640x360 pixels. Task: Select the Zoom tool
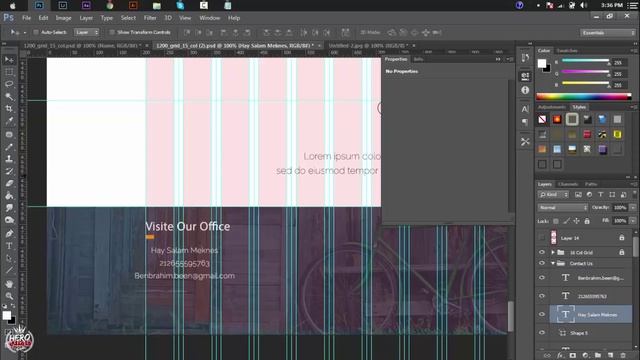coord(9,296)
